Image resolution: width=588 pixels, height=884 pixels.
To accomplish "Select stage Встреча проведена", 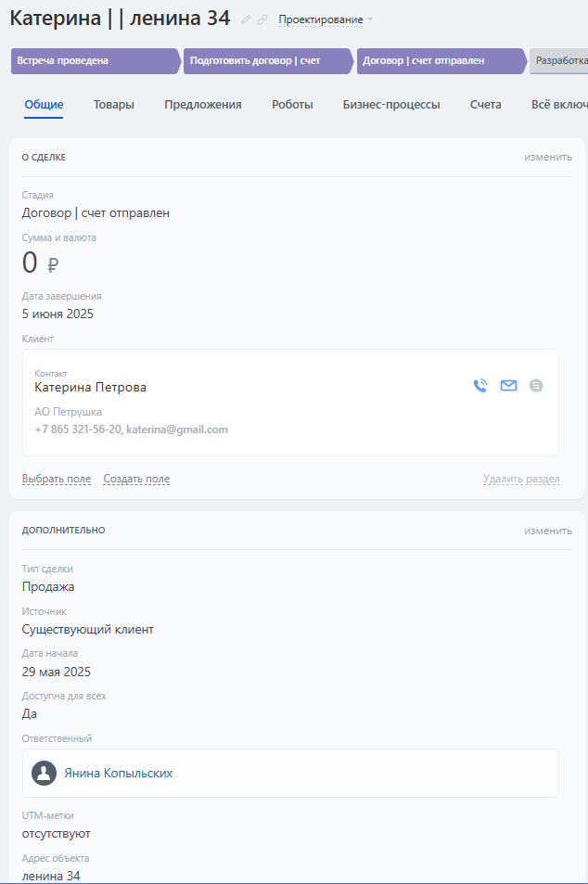I will point(93,61).
